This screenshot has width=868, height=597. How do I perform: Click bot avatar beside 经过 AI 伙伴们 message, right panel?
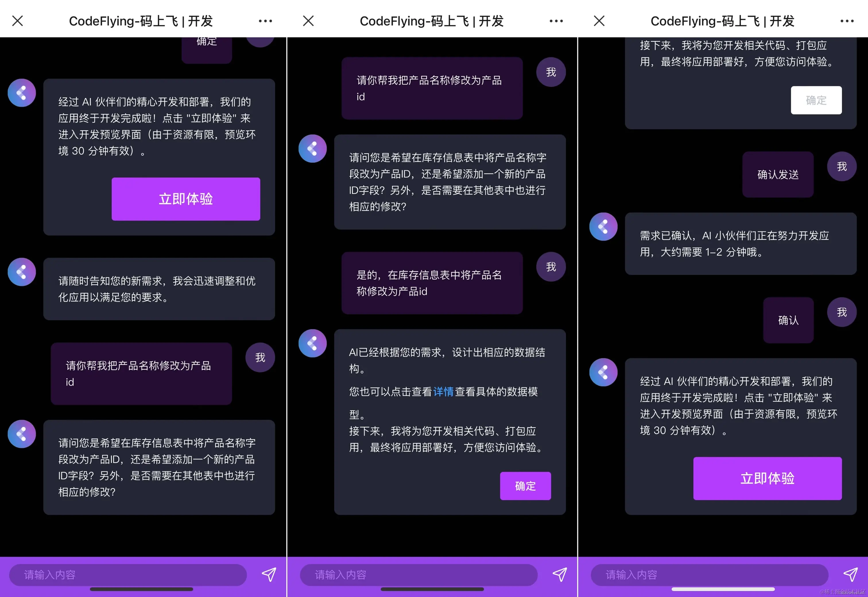point(603,372)
